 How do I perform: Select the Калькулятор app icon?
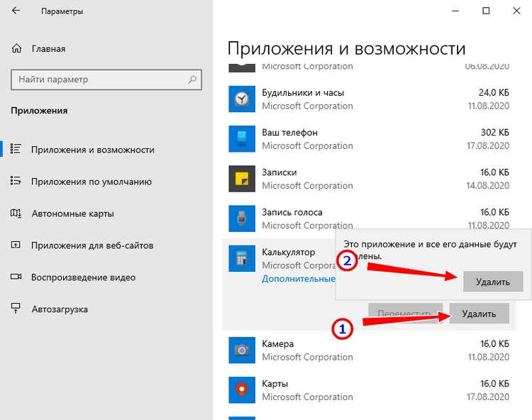pyautogui.click(x=242, y=258)
